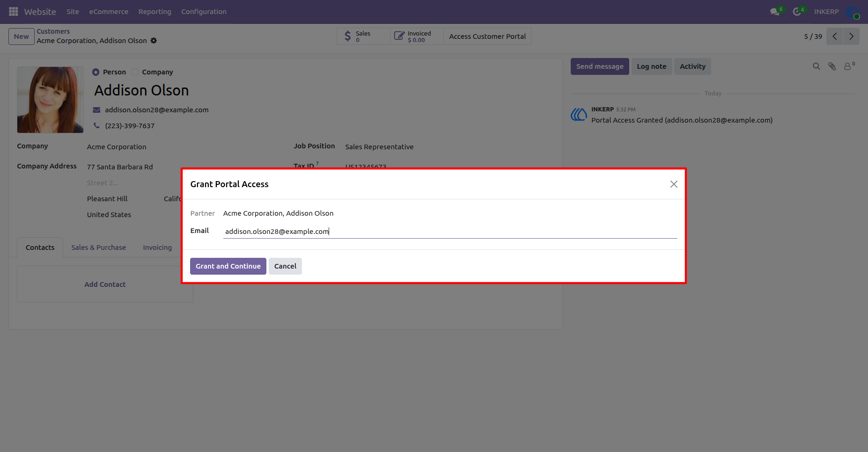Click the INKERP user avatar

tap(853, 12)
